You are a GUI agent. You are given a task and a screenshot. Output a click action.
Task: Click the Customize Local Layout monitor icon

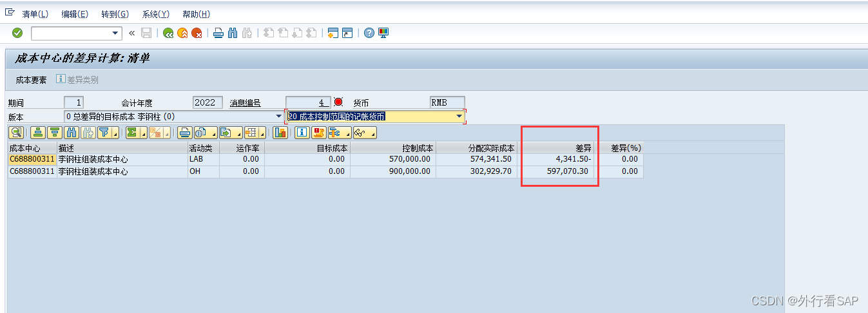pos(383,33)
